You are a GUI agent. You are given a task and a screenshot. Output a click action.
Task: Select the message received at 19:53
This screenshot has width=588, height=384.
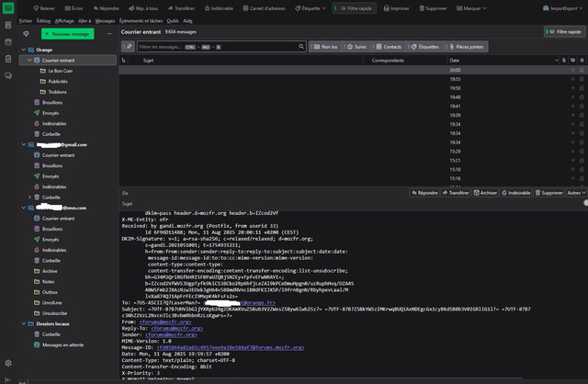point(353,79)
